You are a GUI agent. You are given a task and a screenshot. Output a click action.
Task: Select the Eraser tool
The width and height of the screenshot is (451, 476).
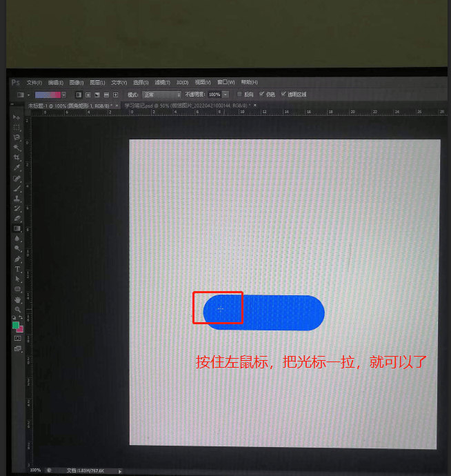point(17,218)
